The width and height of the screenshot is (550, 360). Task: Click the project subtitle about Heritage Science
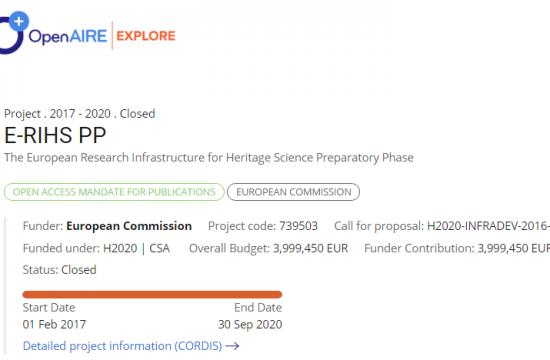(209, 158)
